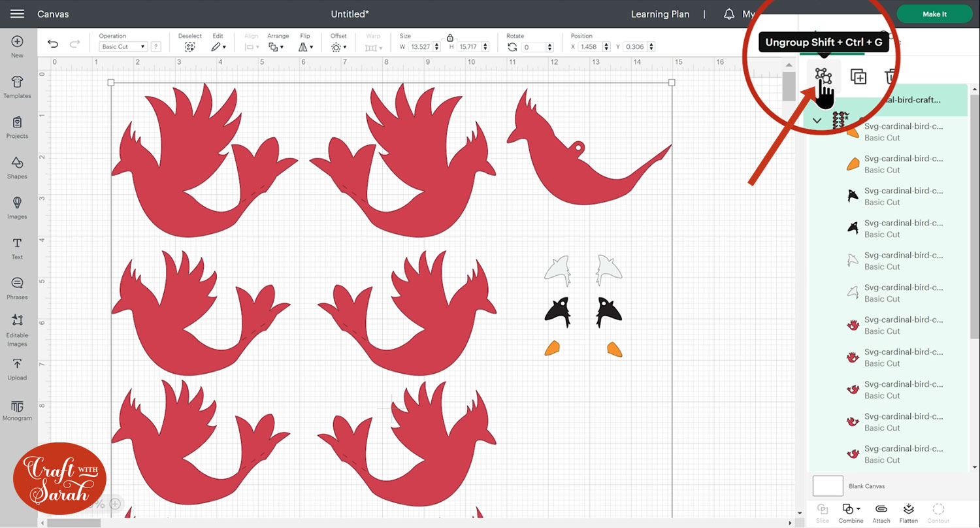Open the Monogram maker
Screen dimensions: 980x528
[18, 410]
